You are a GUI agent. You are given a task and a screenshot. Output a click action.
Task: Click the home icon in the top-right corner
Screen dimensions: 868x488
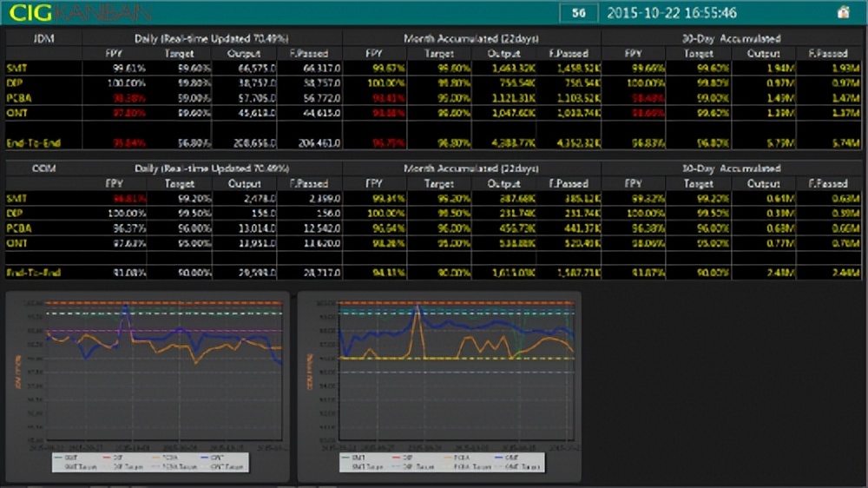842,12
